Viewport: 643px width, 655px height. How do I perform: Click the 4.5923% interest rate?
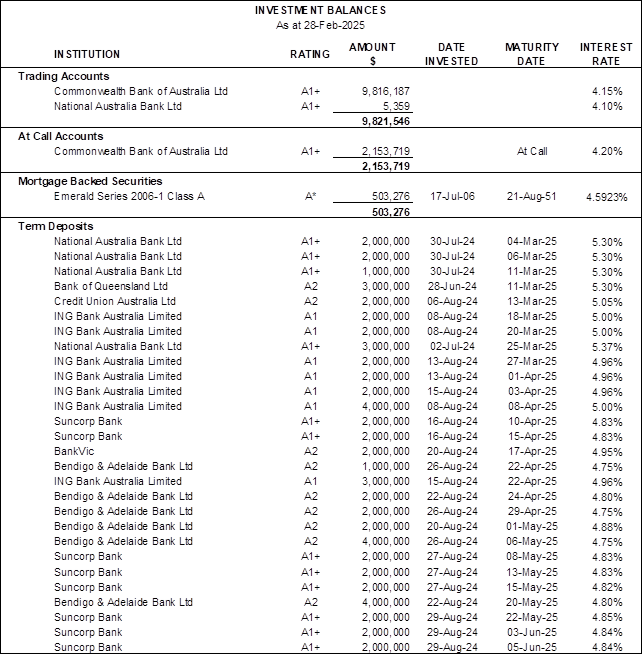coord(607,197)
